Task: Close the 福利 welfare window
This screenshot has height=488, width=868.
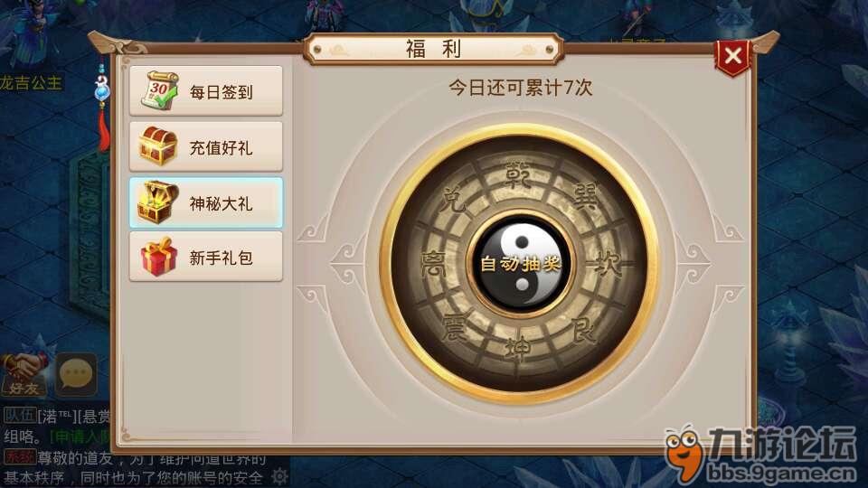Action: tap(733, 56)
